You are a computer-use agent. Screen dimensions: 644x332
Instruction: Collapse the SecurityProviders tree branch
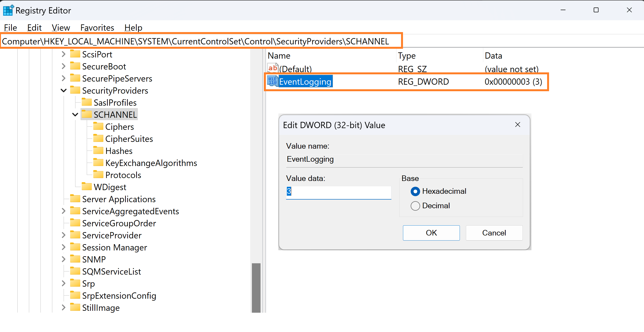click(x=63, y=90)
